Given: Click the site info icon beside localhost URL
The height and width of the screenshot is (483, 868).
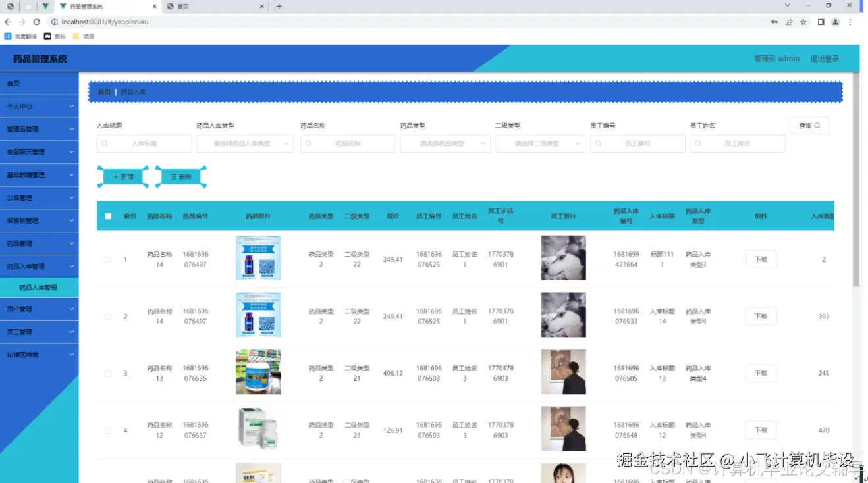Looking at the screenshot, I should click(55, 22).
